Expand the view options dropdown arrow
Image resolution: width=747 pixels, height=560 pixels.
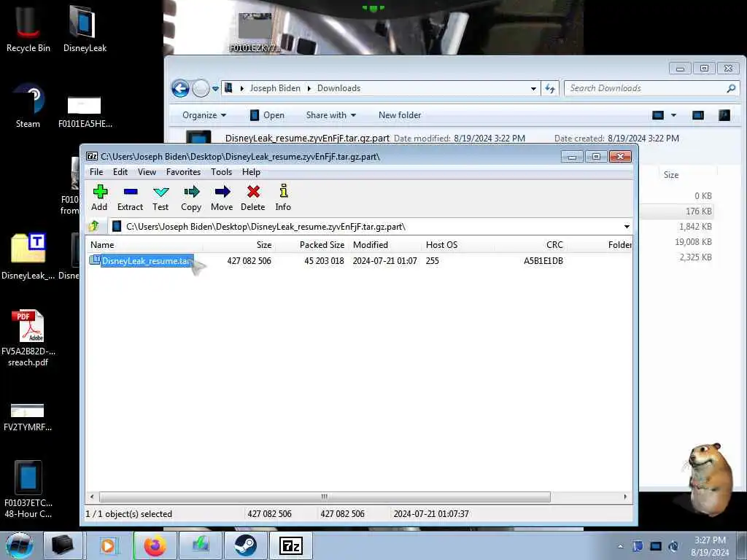click(x=673, y=115)
